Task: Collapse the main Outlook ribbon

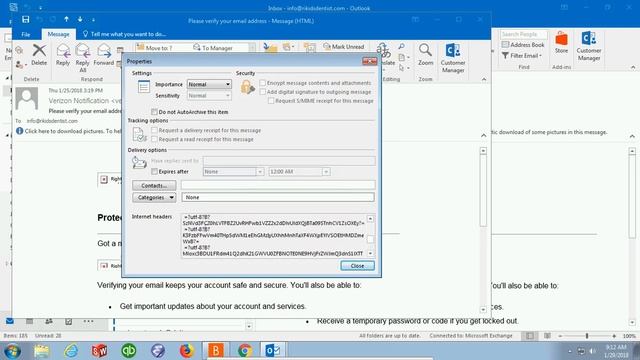Action: click(633, 67)
